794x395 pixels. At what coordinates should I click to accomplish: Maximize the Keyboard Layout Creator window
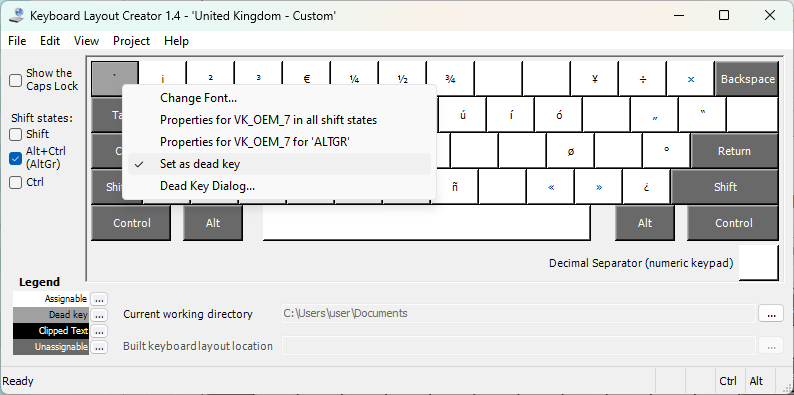coord(724,15)
